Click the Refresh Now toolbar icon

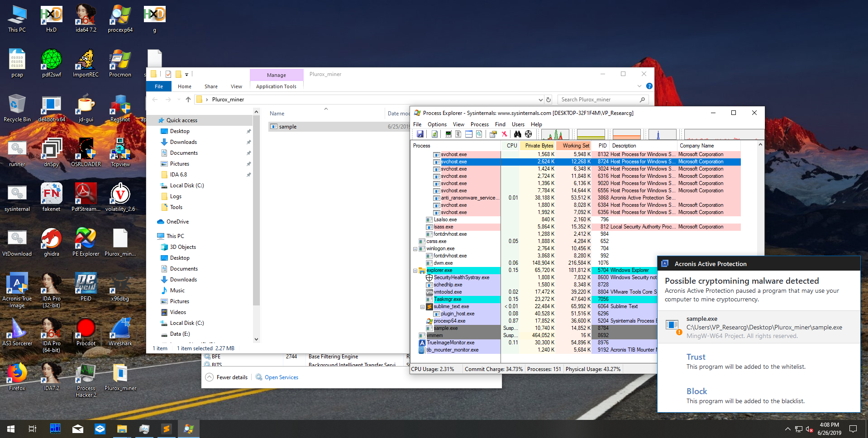(434, 134)
